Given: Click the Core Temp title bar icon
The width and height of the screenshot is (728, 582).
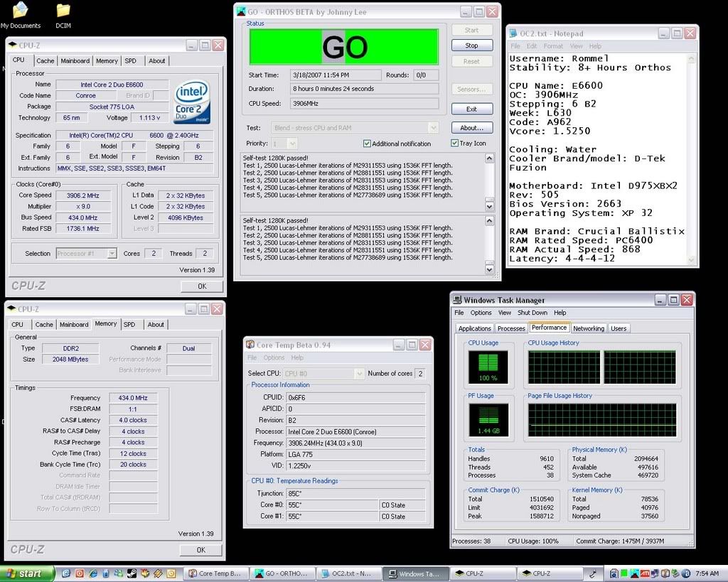Looking at the screenshot, I should [x=250, y=345].
